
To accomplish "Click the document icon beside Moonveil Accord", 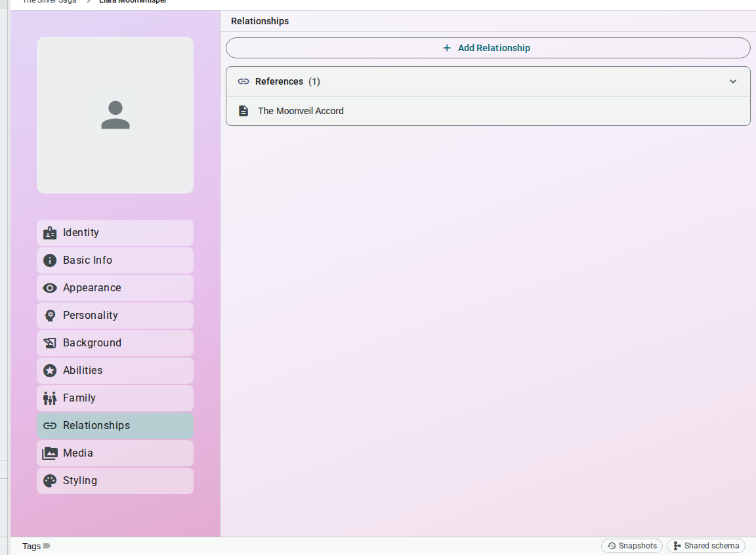I will pyautogui.click(x=243, y=111).
